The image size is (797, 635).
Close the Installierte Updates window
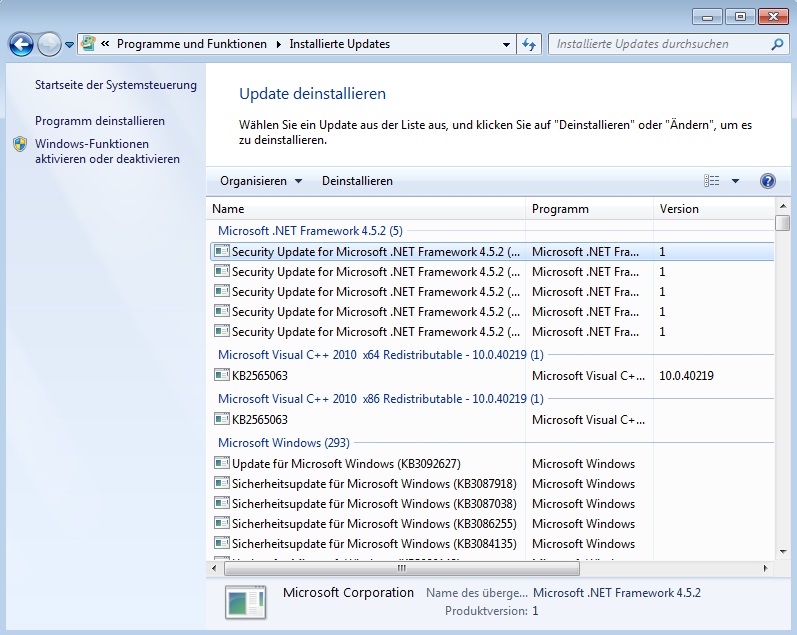773,17
